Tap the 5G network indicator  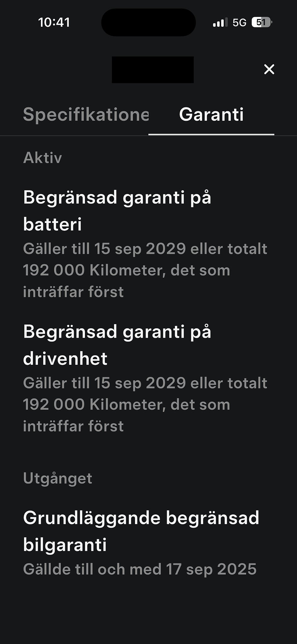click(x=239, y=23)
